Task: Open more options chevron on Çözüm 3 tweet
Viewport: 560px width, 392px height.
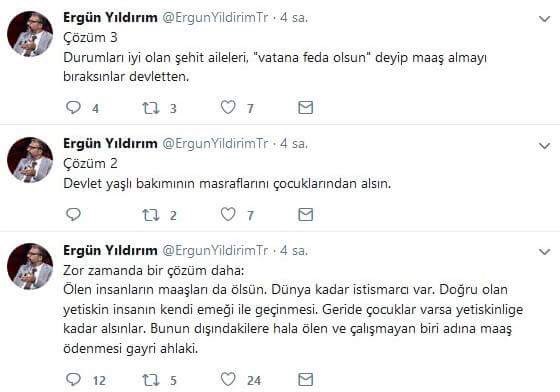Action: coord(544,19)
